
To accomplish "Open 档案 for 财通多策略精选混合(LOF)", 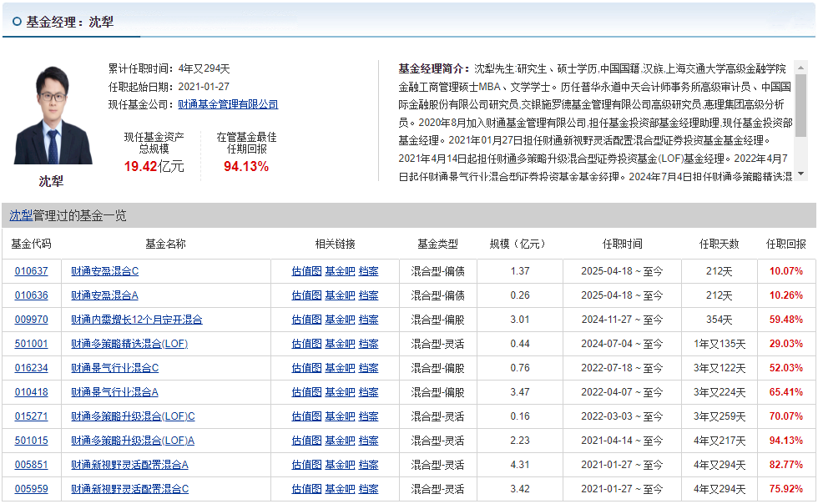I will tap(369, 344).
